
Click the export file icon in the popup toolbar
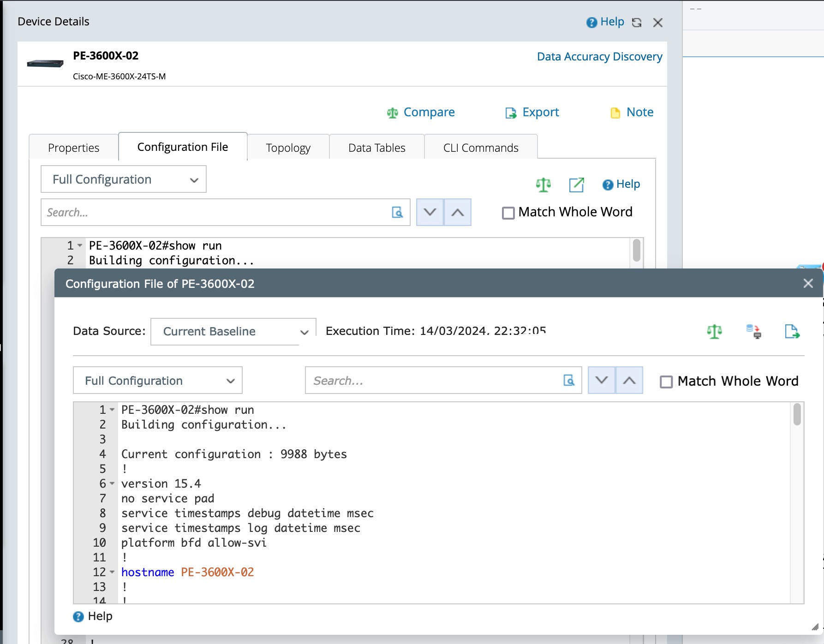point(792,331)
